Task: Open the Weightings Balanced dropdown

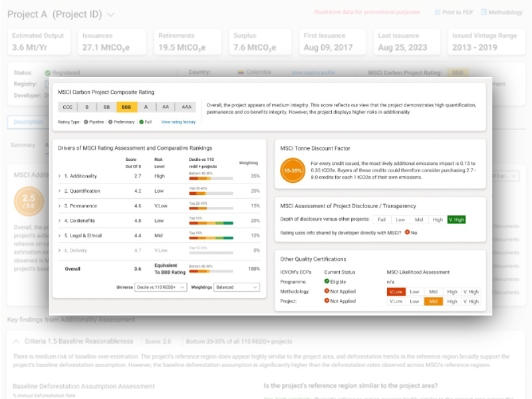Action: coord(237,287)
